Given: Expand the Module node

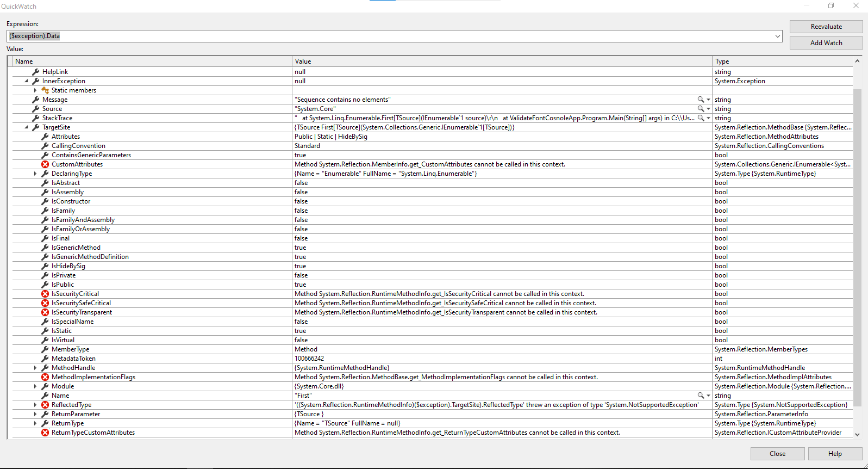Looking at the screenshot, I should (35, 386).
